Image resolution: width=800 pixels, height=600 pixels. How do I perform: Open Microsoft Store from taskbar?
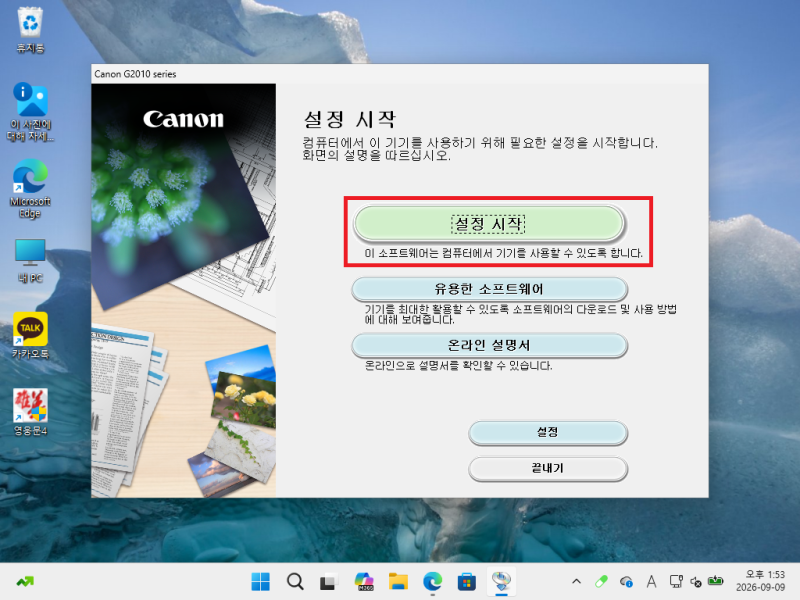click(x=467, y=581)
